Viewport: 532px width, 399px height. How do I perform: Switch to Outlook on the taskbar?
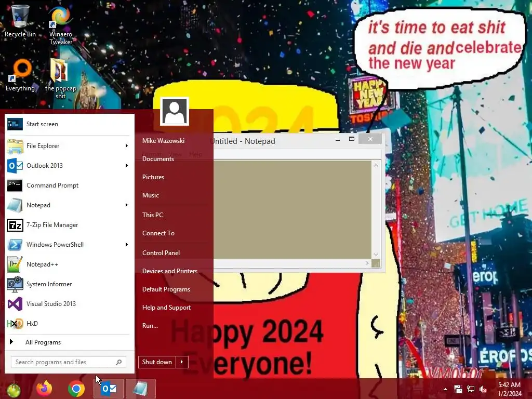click(109, 389)
